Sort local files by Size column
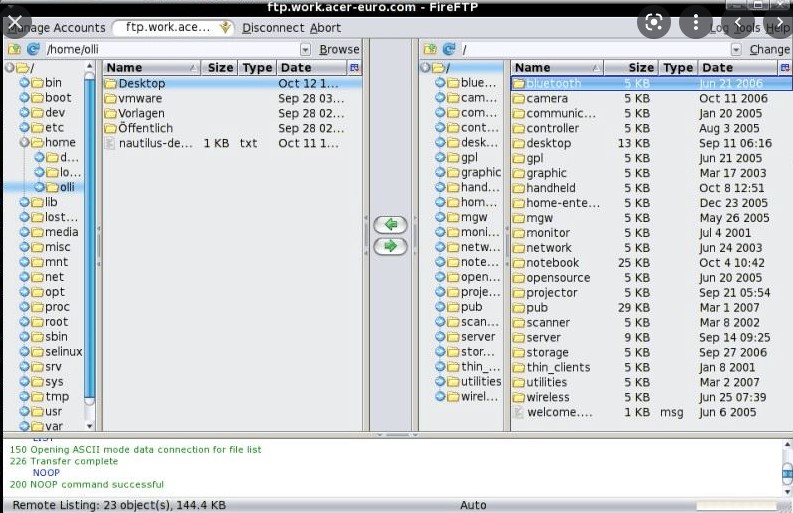The height and width of the screenshot is (513, 793). (x=220, y=68)
